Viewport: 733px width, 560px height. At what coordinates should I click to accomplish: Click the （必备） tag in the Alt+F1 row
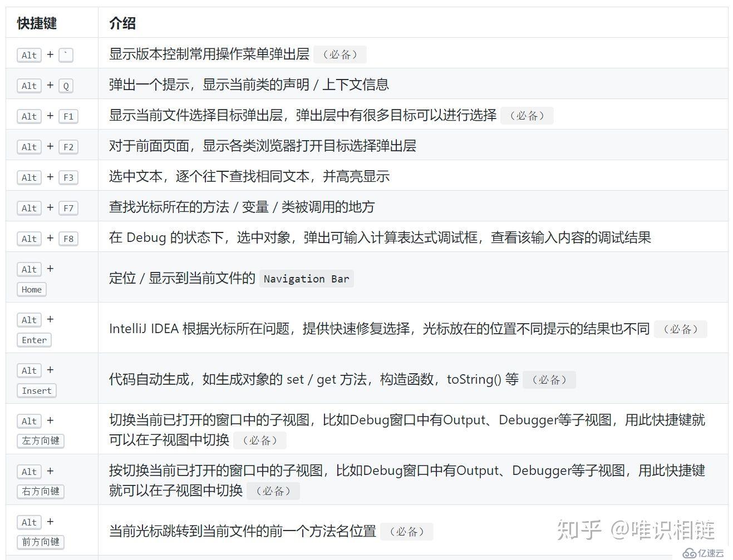click(x=527, y=116)
